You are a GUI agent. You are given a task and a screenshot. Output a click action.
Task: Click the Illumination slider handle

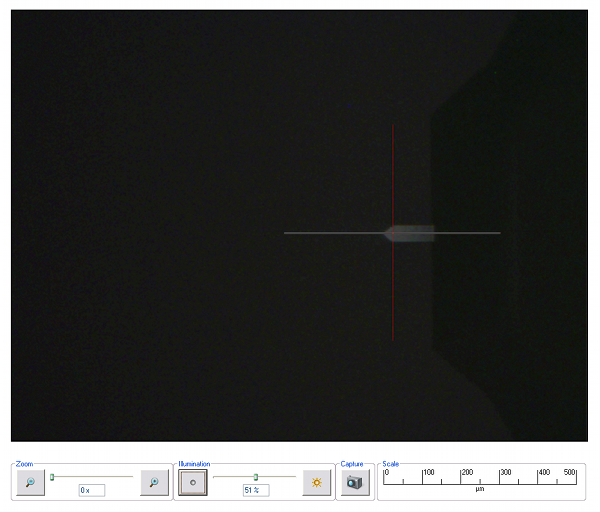click(256, 477)
